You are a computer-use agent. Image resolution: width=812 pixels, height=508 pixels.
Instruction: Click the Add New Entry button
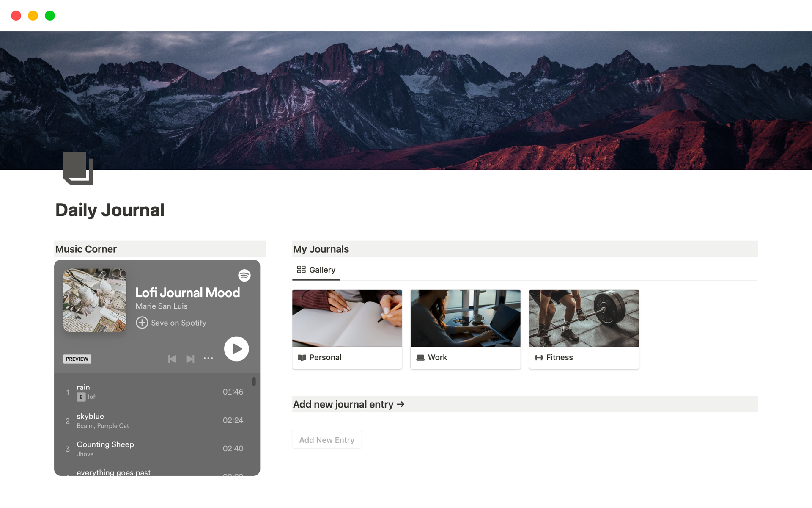coord(326,439)
